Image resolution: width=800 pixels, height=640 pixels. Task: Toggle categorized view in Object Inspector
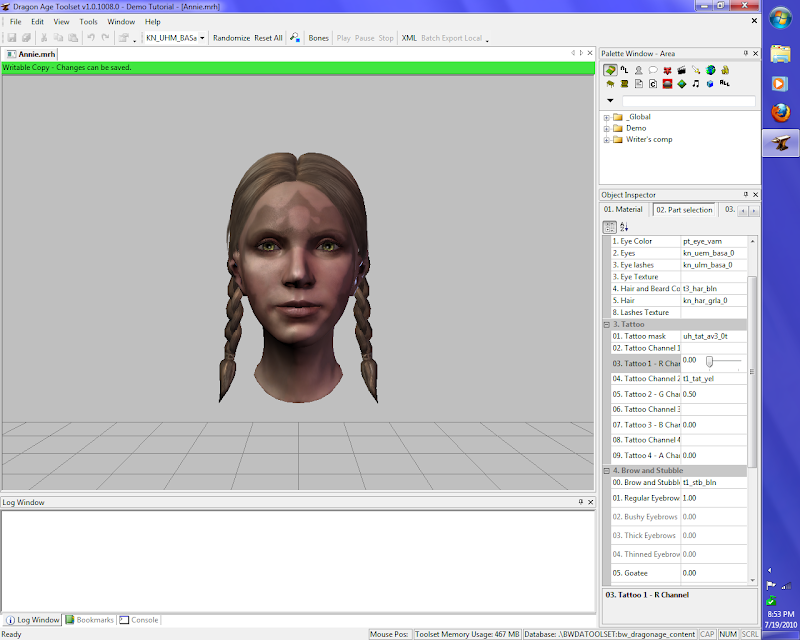pos(610,227)
